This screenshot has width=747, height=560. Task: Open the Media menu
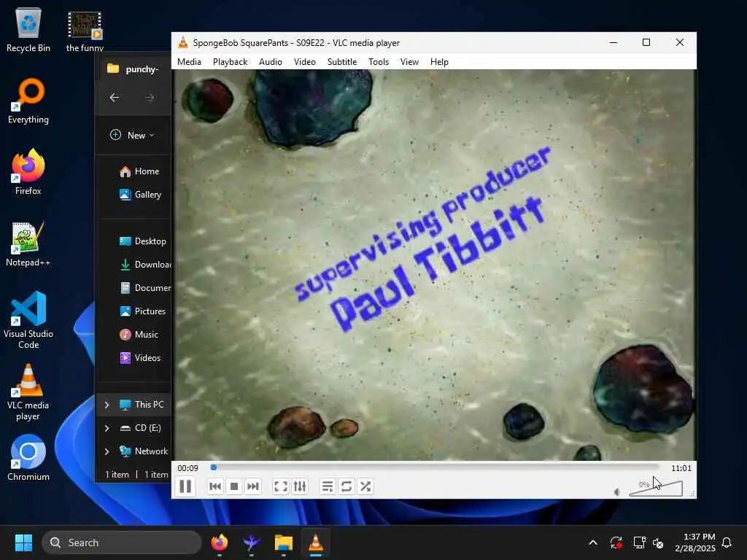(189, 62)
